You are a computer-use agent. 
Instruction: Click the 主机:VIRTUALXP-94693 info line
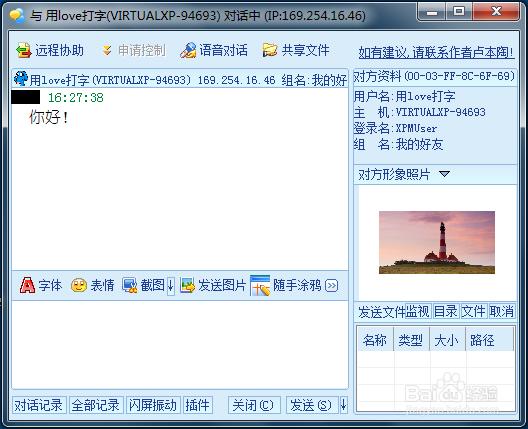tap(420, 112)
